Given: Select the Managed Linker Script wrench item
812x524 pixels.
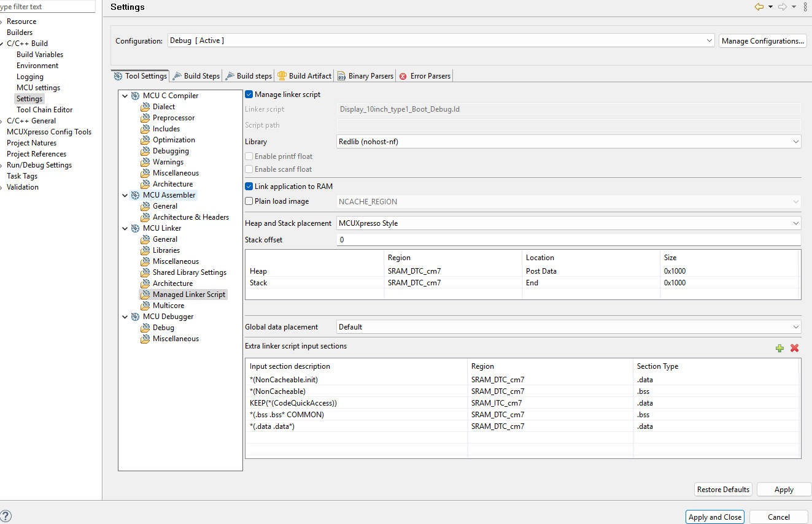Looking at the screenshot, I should coord(188,294).
